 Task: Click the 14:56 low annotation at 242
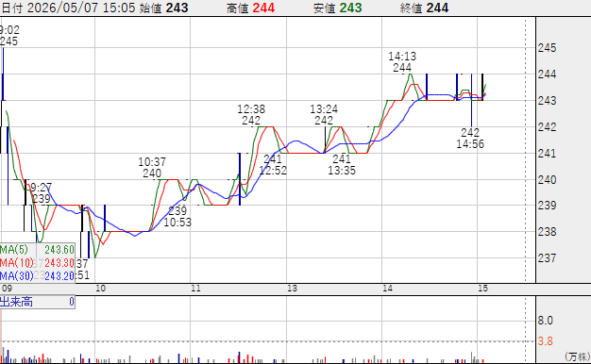coord(470,138)
